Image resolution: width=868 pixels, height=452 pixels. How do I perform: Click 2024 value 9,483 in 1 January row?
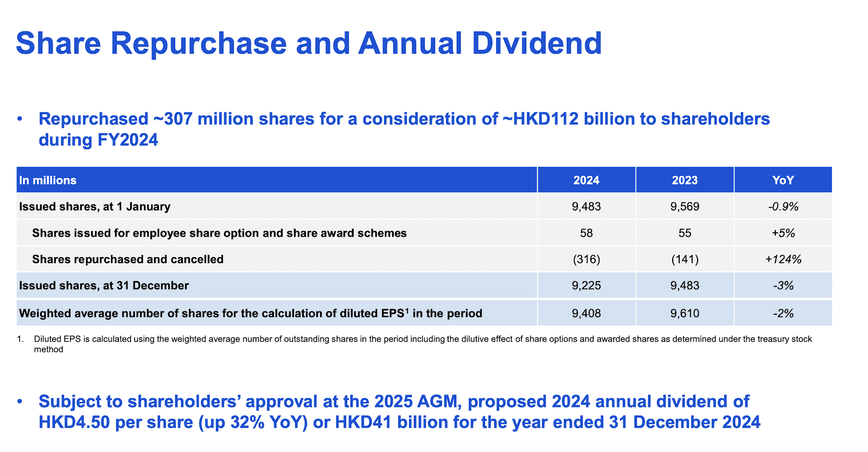pos(586,206)
